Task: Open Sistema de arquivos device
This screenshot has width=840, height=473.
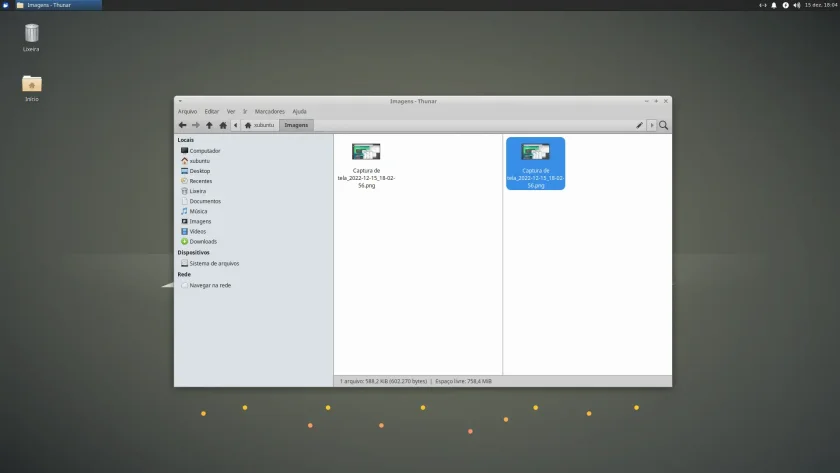Action: (x=214, y=264)
